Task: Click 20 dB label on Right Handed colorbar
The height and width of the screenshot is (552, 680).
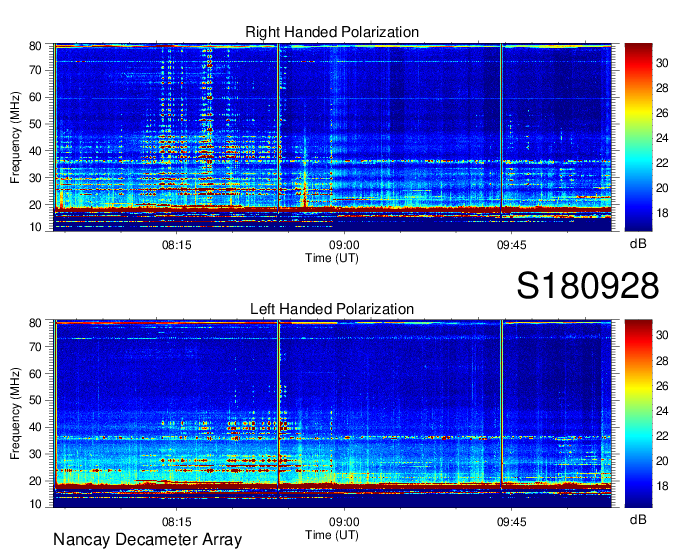Action: pyautogui.click(x=662, y=188)
